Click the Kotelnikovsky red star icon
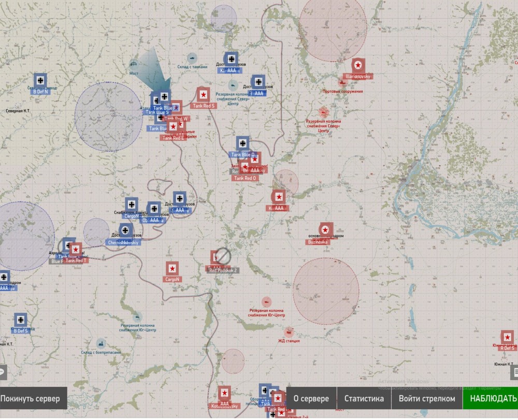This screenshot has height=420, width=518. (x=225, y=393)
